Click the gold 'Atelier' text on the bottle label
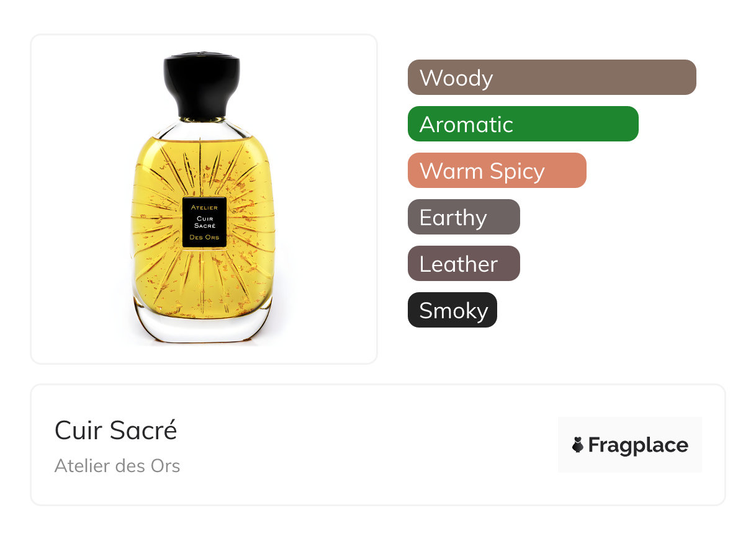Viewport: 756px width, 536px height. [x=204, y=207]
